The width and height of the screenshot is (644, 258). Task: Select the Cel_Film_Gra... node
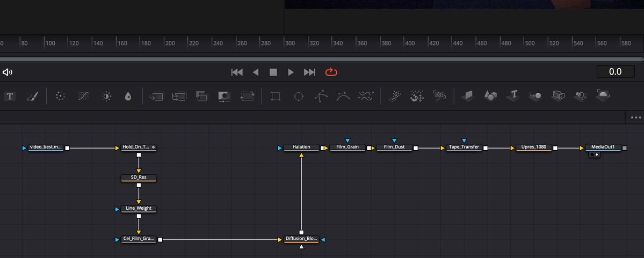click(x=139, y=239)
